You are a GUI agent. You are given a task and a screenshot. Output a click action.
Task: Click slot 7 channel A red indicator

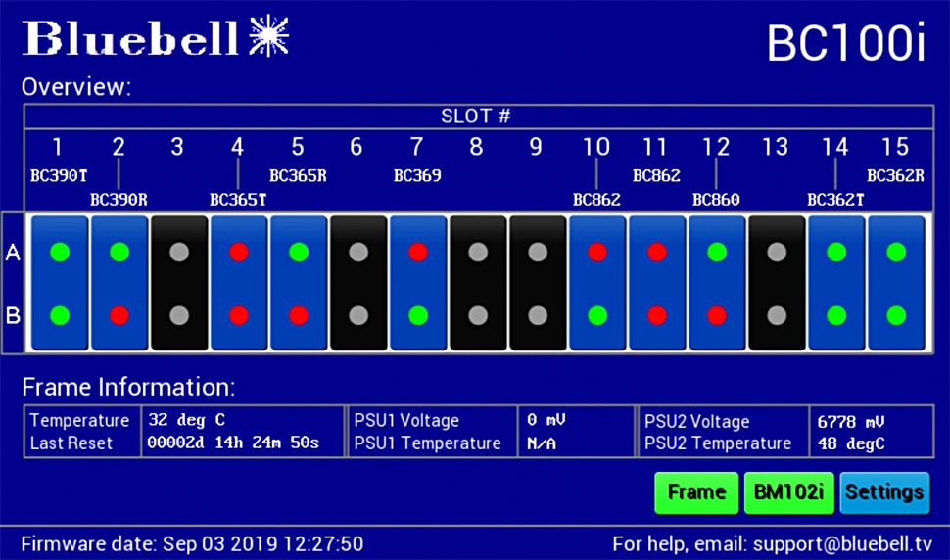pos(418,252)
